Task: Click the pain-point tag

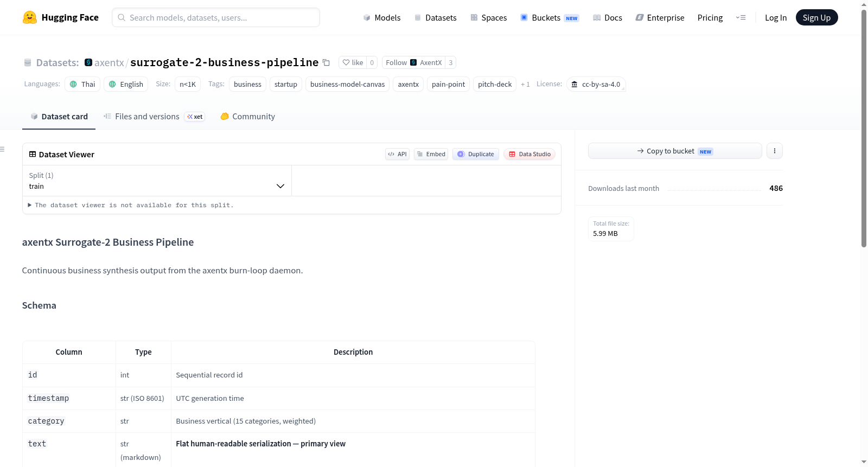Action: pos(448,84)
